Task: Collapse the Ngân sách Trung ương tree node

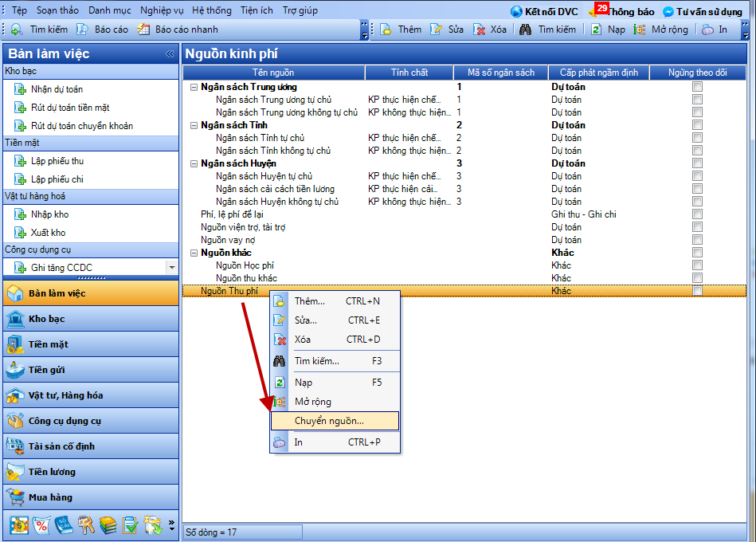Action: point(194,88)
